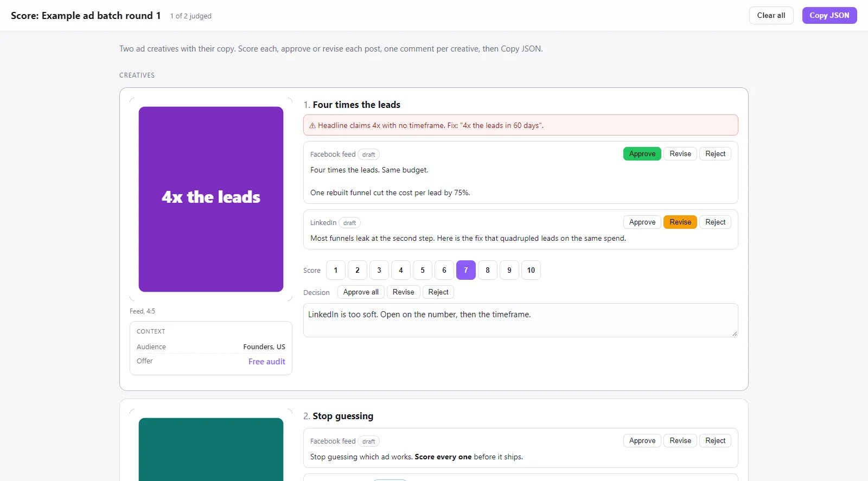Select the highlighted score 7
868x481 pixels.
pos(466,270)
